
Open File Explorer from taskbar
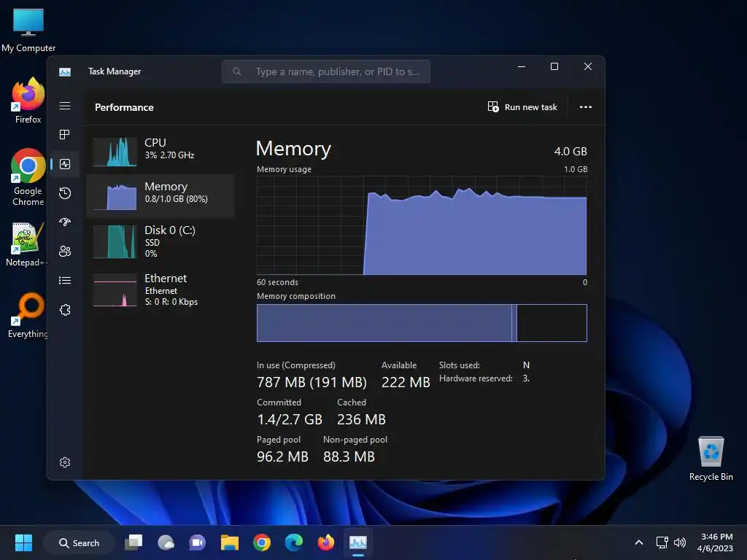[x=230, y=542]
